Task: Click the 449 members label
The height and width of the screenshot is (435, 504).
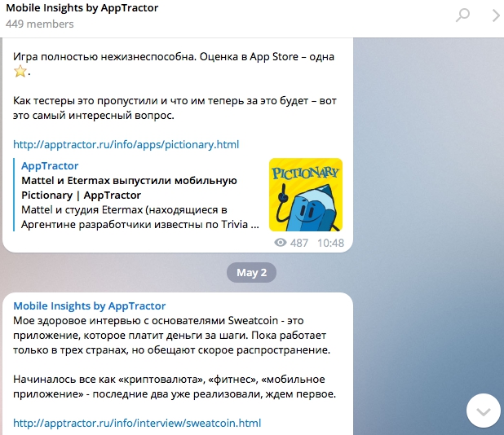Action: tap(39, 24)
